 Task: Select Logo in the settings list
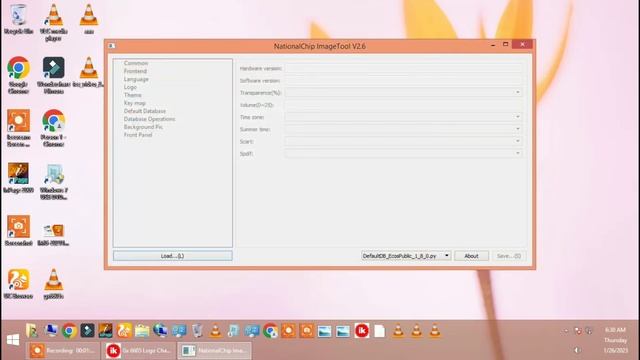(130, 87)
